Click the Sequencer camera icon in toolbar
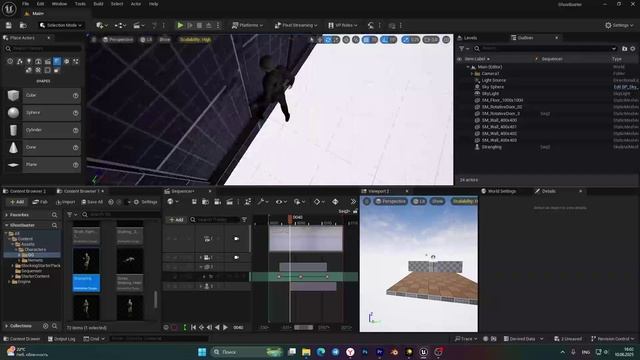Screen dimensions: 640x360 (x=218, y=202)
